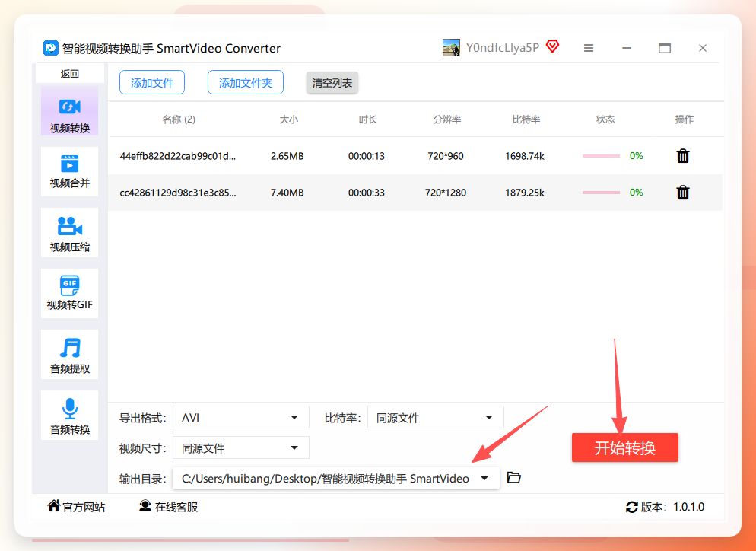Open the 视频压缩 video compress tool

(x=69, y=233)
